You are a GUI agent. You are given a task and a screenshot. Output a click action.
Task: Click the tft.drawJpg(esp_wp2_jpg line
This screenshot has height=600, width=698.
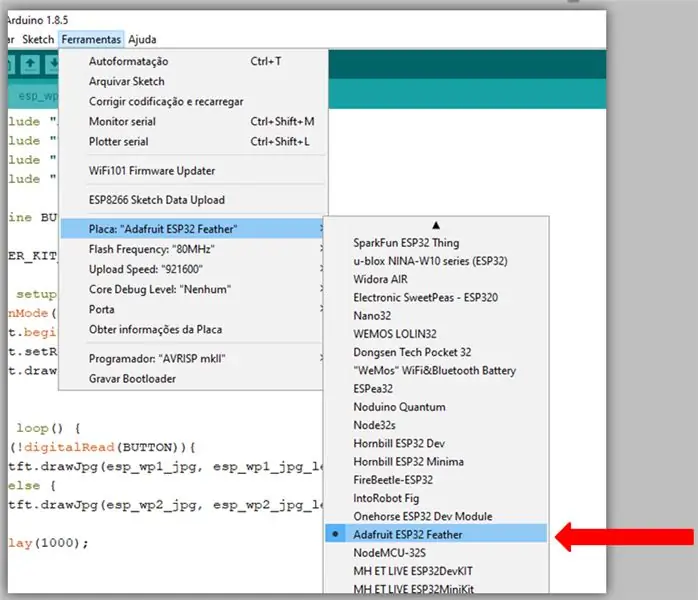165,505
